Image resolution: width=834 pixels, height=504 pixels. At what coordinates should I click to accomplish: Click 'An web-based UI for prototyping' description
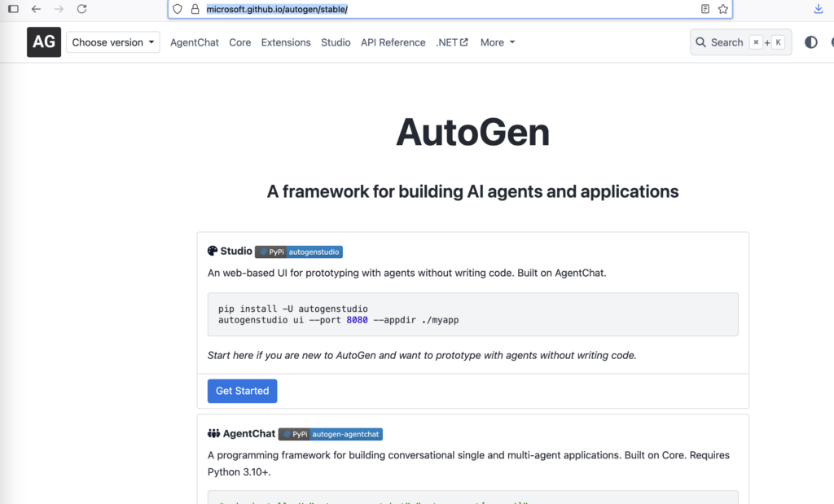pyautogui.click(x=407, y=273)
